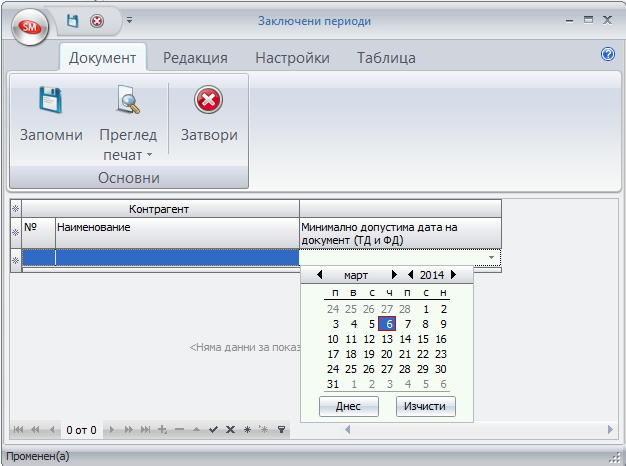Click the insert record plus icon
Viewport: 626px width, 466px height.
tap(162, 430)
